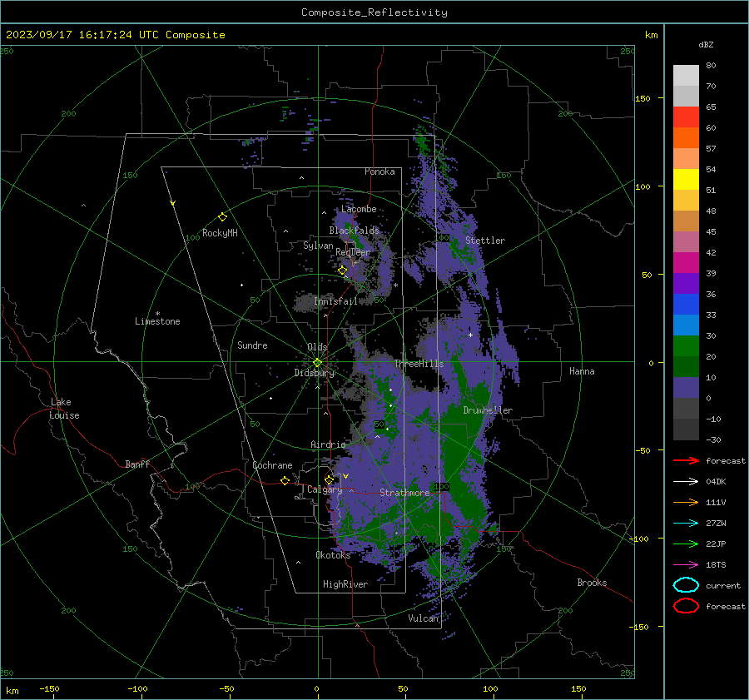749x700 pixels.
Task: Click the HighRiver city label
Action: (x=345, y=584)
